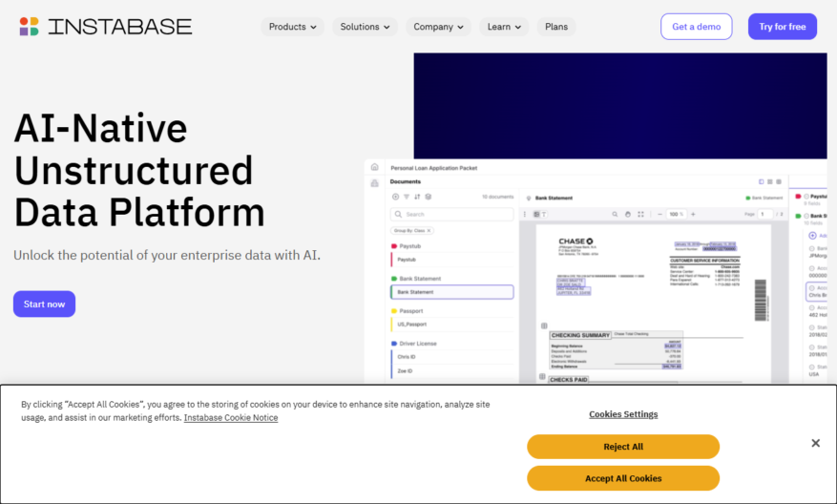
Task: Click the Get a demo button
Action: 696,27
